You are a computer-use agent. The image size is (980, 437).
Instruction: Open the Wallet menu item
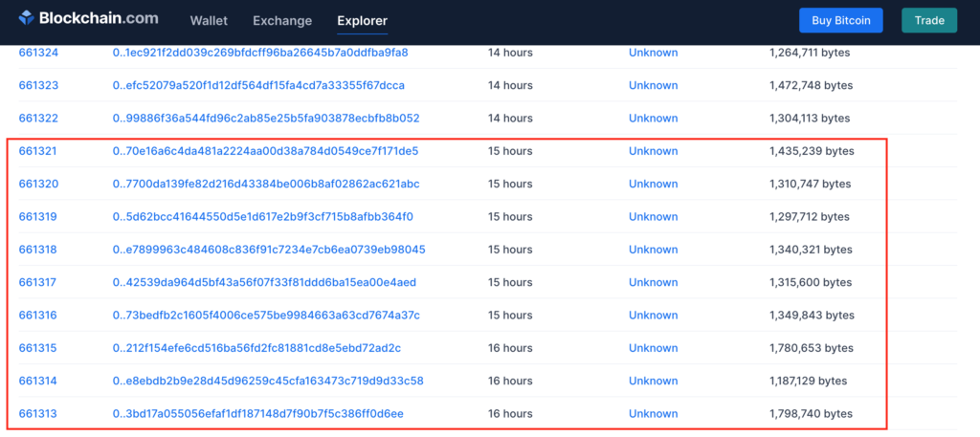tap(209, 20)
